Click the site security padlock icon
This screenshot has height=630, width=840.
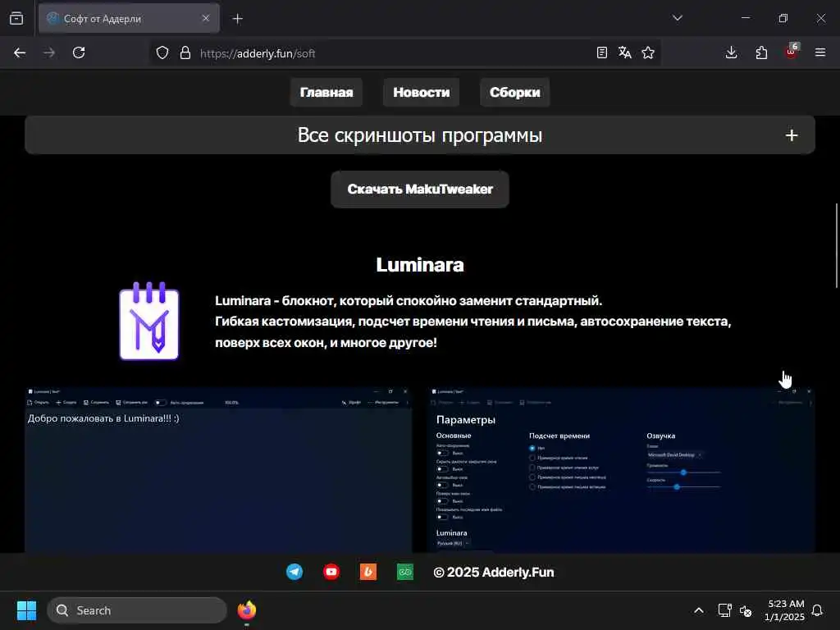[x=185, y=52]
